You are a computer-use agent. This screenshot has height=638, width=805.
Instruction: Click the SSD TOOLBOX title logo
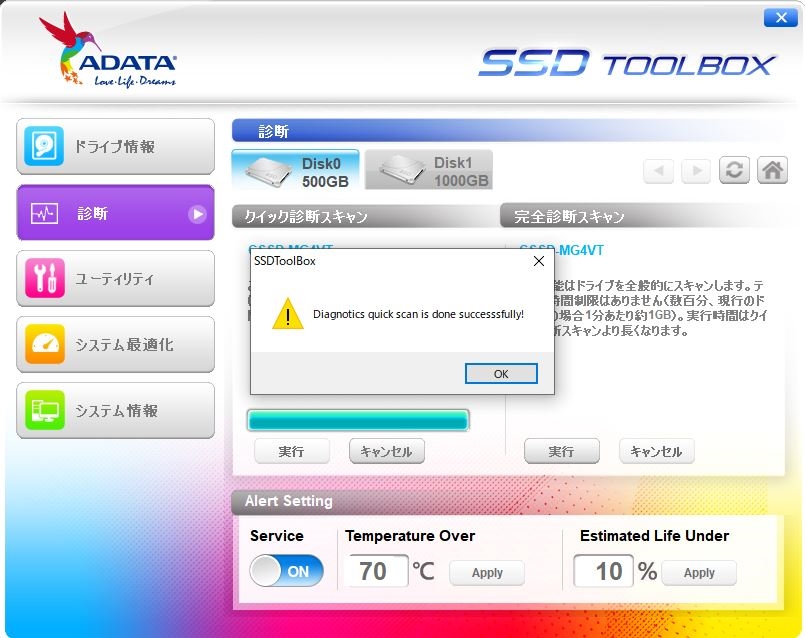tap(628, 63)
